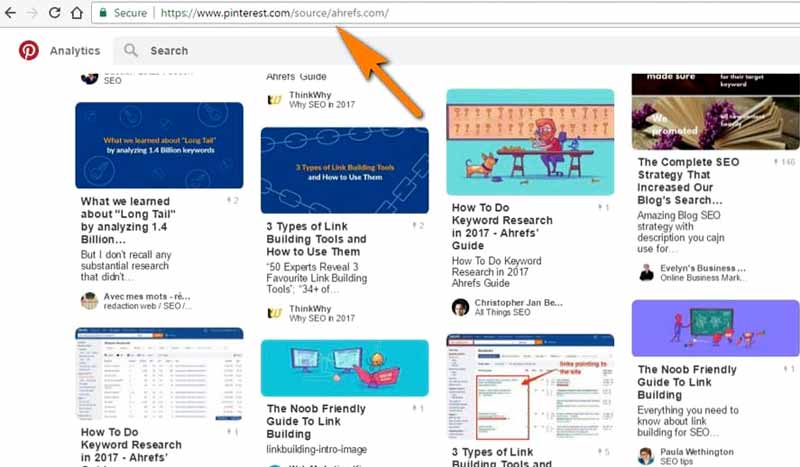Click description 'But I don't recall any substantial research'
Viewport: 800px width, 467px height.
point(126,265)
